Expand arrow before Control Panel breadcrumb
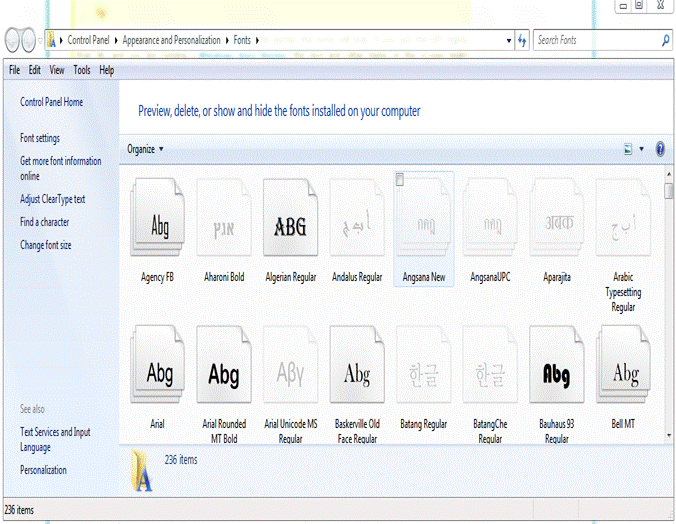This screenshot has height=524, width=676. (x=61, y=41)
